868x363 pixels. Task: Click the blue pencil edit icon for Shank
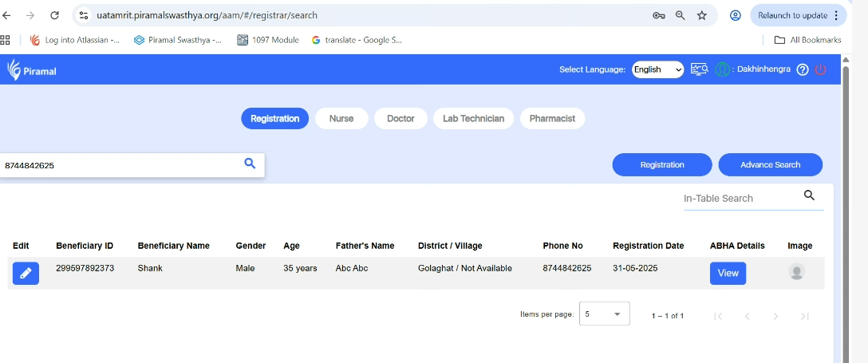click(x=26, y=273)
